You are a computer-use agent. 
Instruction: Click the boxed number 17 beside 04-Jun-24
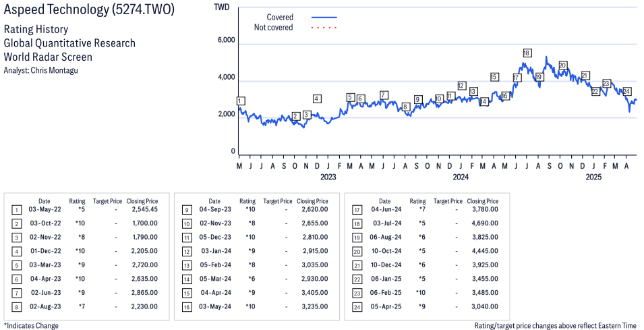[357, 211]
